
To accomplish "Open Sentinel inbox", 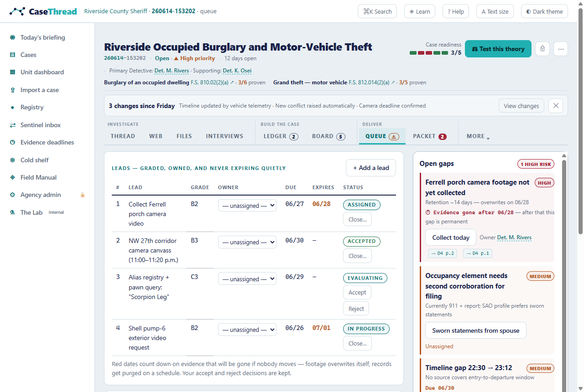I will pyautogui.click(x=40, y=125).
